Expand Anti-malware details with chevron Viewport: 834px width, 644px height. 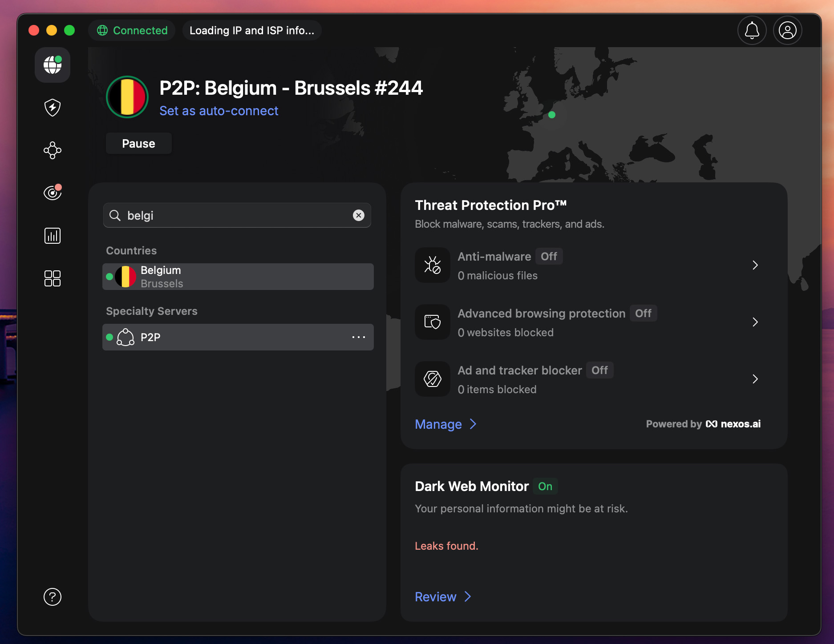pyautogui.click(x=755, y=265)
